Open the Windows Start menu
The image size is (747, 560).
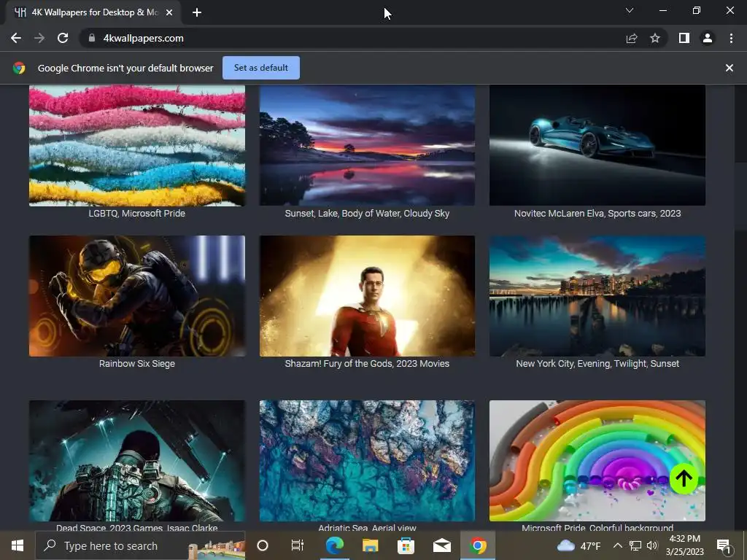pyautogui.click(x=18, y=545)
